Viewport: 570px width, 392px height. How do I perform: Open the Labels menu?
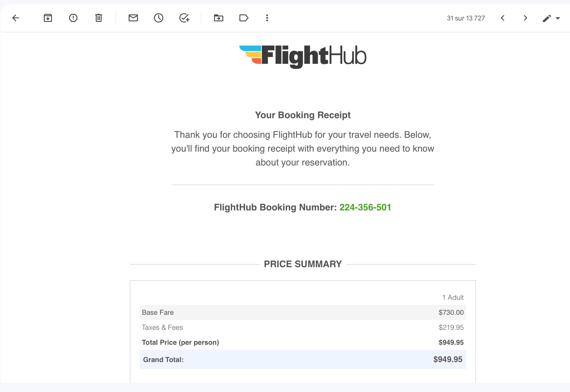(244, 18)
